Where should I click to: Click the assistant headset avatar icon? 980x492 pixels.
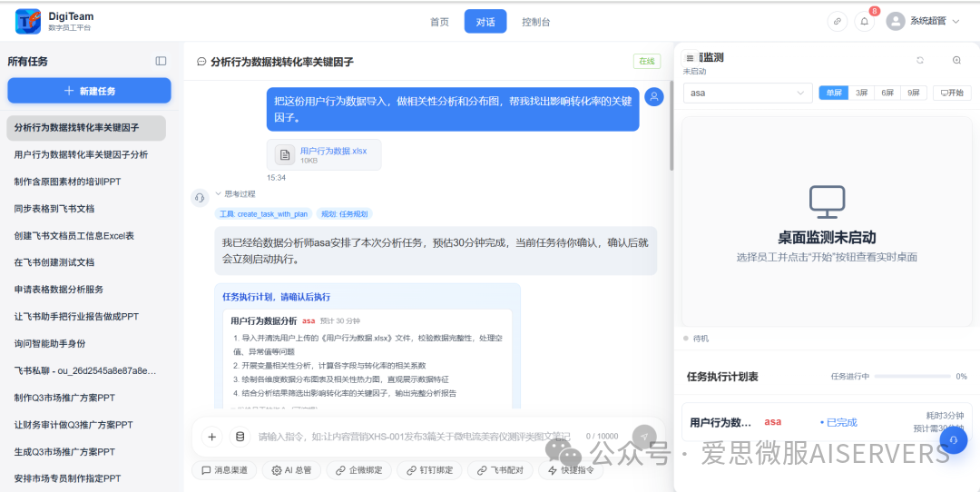tap(200, 198)
